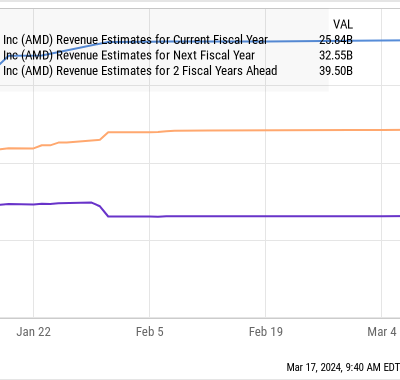
Task: Select the flat purple revenue line
Action: coord(253,216)
